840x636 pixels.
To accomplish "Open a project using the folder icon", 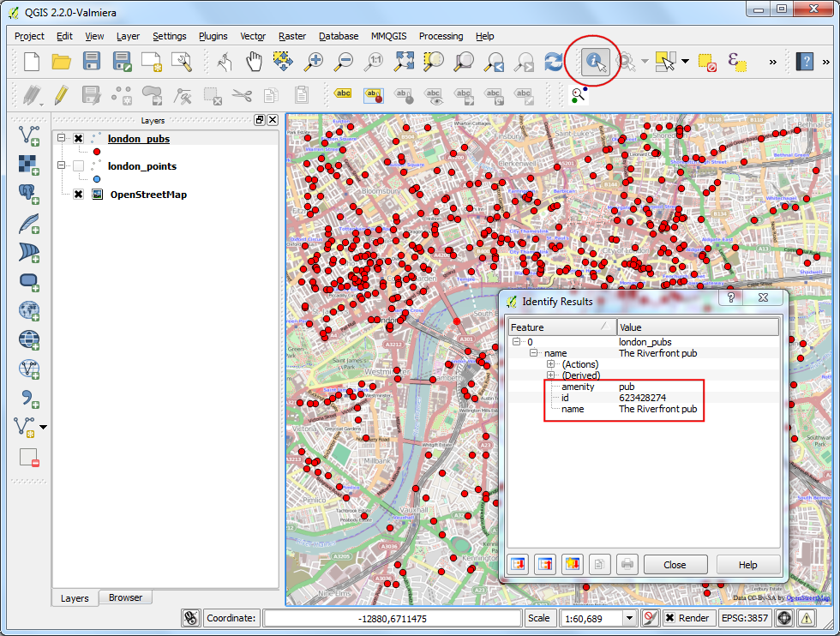I will coord(61,62).
